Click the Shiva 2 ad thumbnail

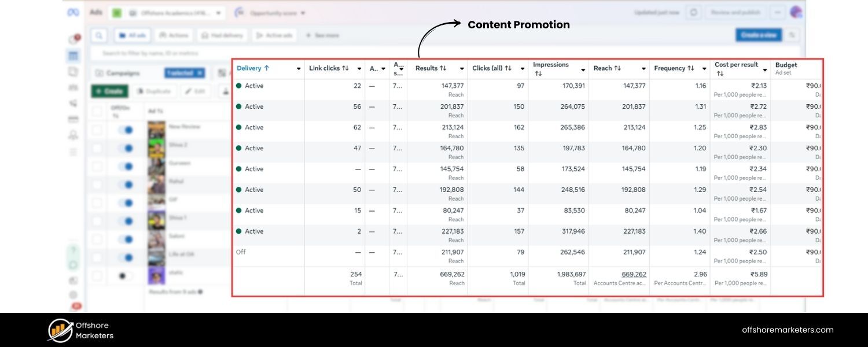tap(157, 146)
